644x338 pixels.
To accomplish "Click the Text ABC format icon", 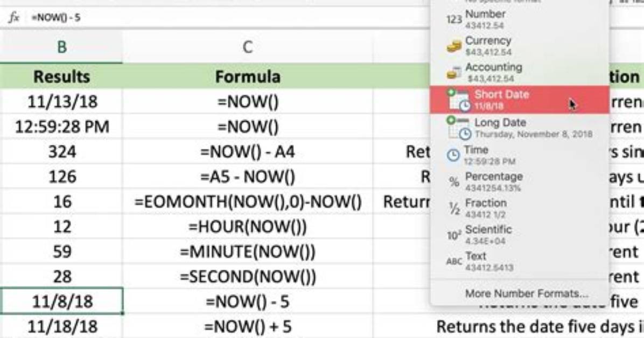I will [x=454, y=262].
